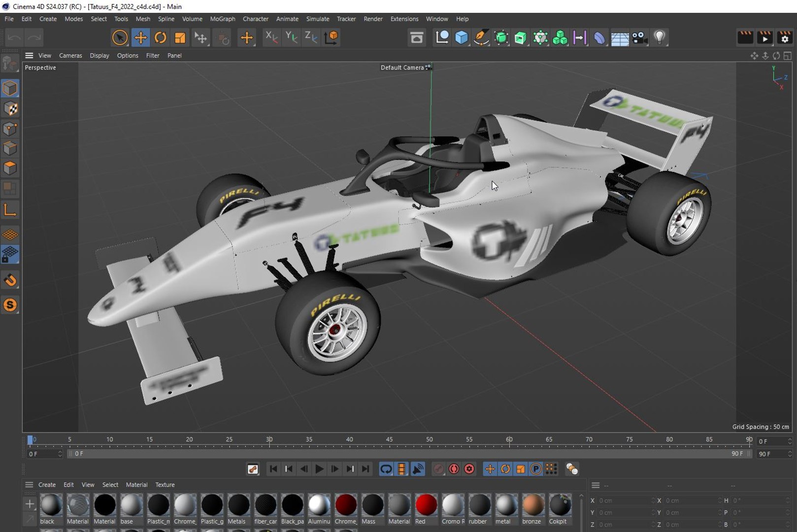This screenshot has width=797, height=532.
Task: Activate the Rotate tool
Action: click(x=161, y=37)
